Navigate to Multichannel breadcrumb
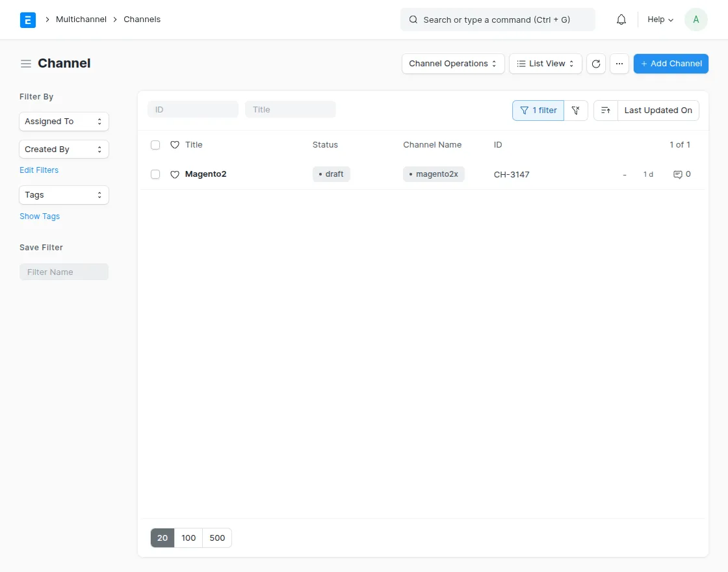 coord(81,19)
